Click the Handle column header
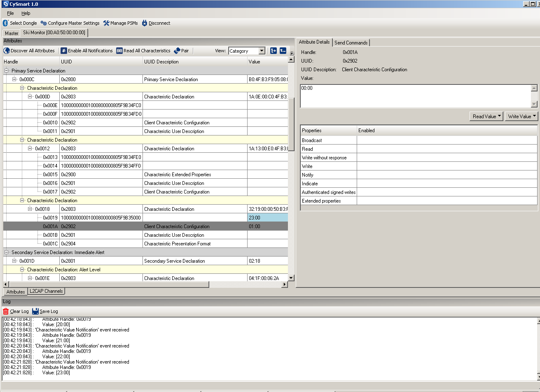The image size is (540, 392). point(31,62)
